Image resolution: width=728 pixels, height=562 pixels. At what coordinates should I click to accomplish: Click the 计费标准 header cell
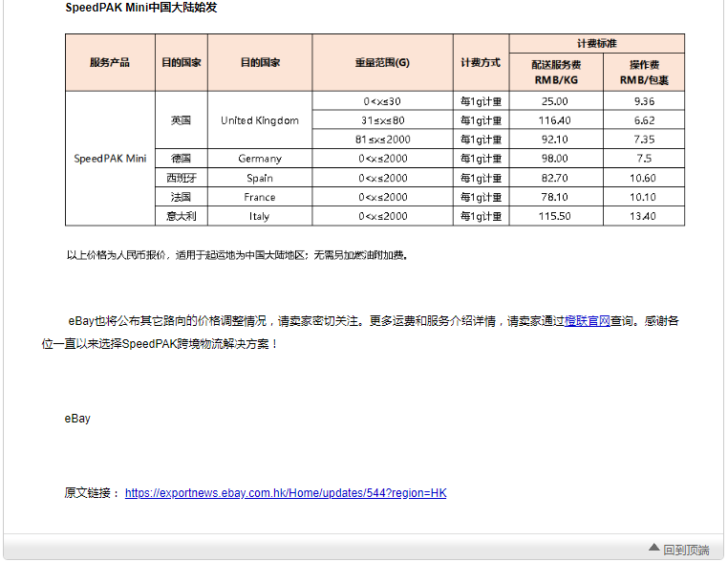click(596, 43)
